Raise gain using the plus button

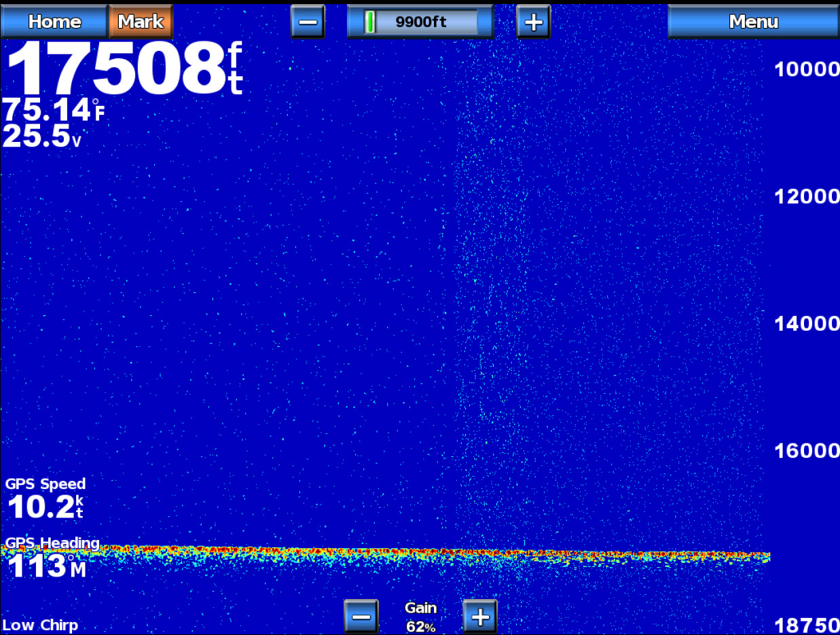(x=480, y=617)
